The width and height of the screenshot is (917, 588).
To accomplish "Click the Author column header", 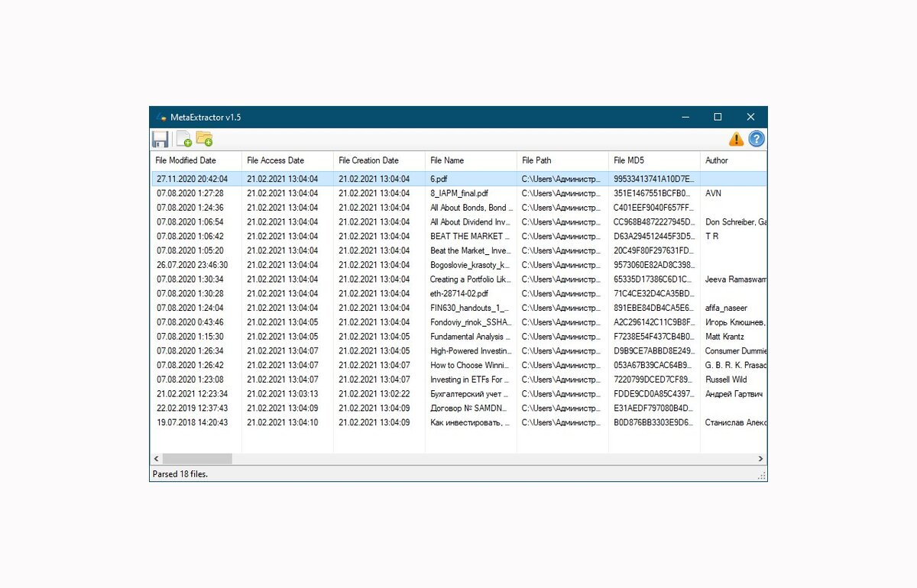I will 734,160.
